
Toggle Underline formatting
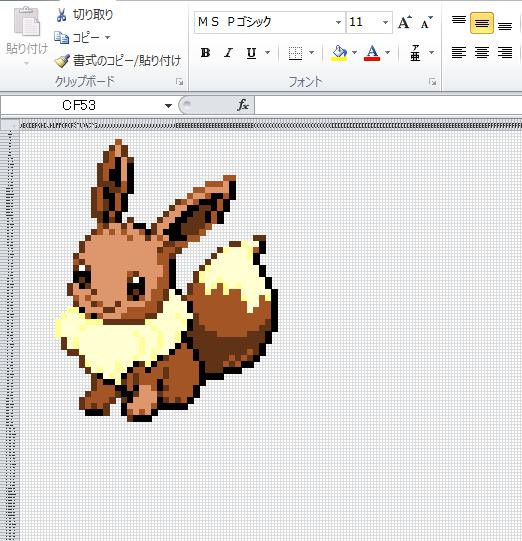[251, 53]
